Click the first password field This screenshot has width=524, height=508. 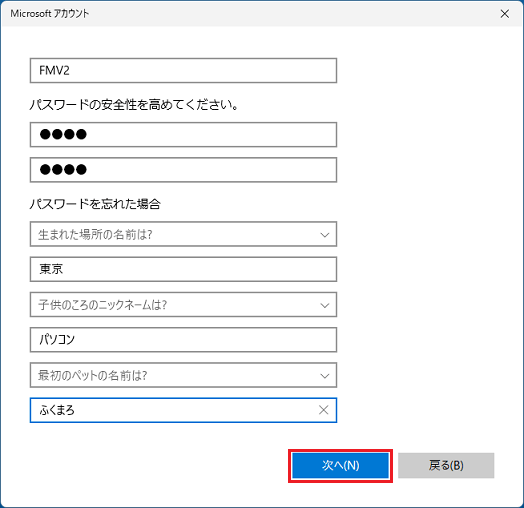183,134
